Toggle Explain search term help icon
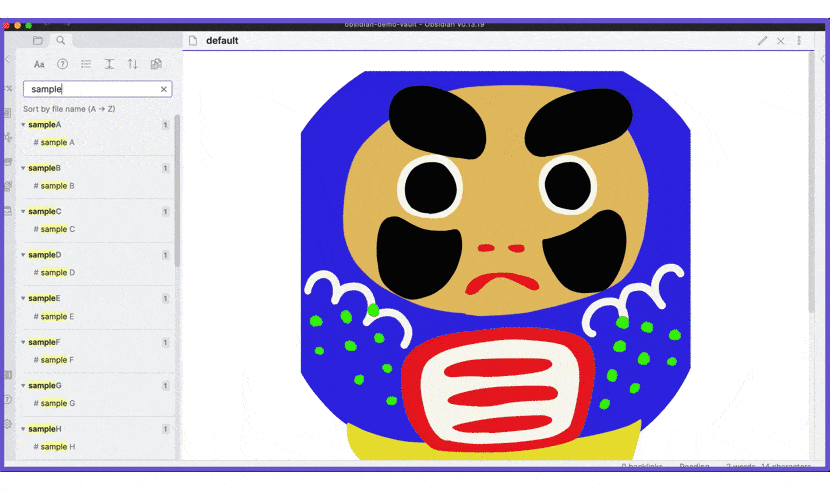This screenshot has height=490, width=830. tap(62, 64)
